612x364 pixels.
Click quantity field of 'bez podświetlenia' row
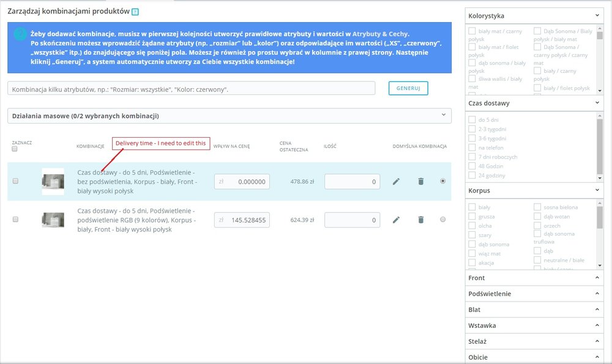pos(352,182)
